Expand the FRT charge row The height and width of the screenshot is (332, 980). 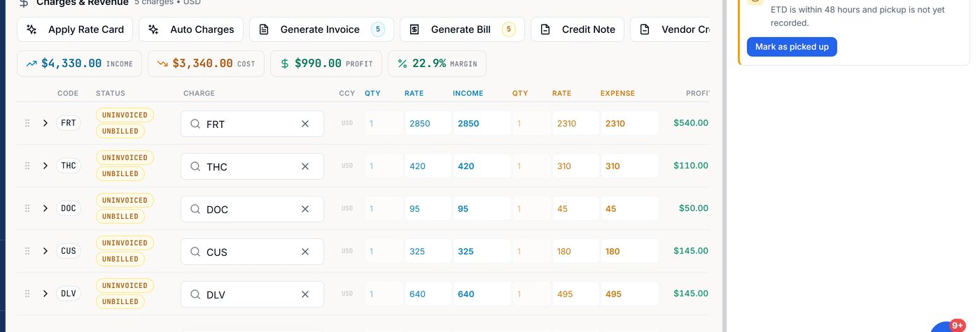coord(45,123)
